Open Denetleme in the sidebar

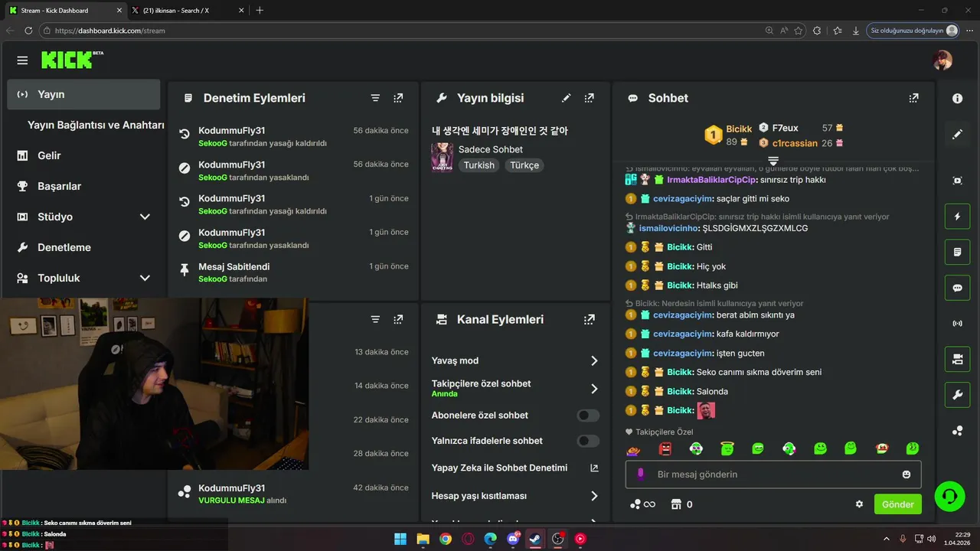click(64, 247)
